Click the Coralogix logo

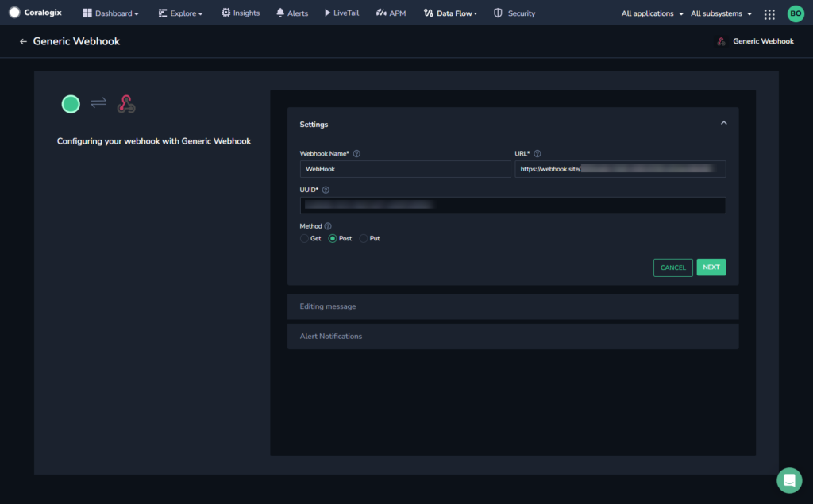click(35, 13)
